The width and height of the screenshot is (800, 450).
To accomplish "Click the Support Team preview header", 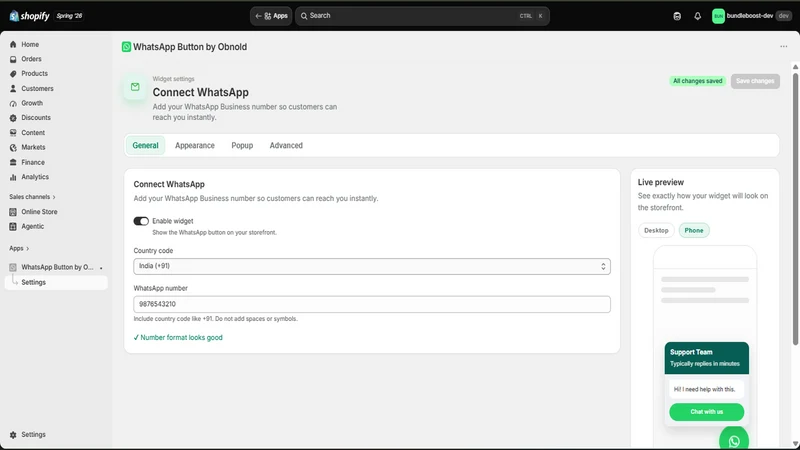I will pos(707,358).
